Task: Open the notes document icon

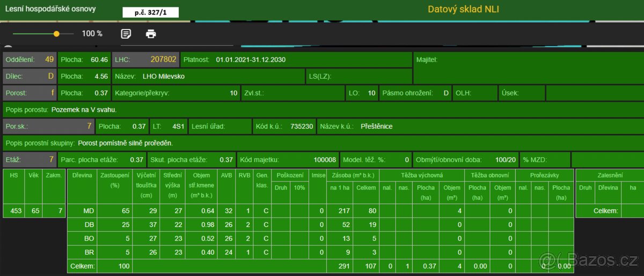Action: [126, 34]
